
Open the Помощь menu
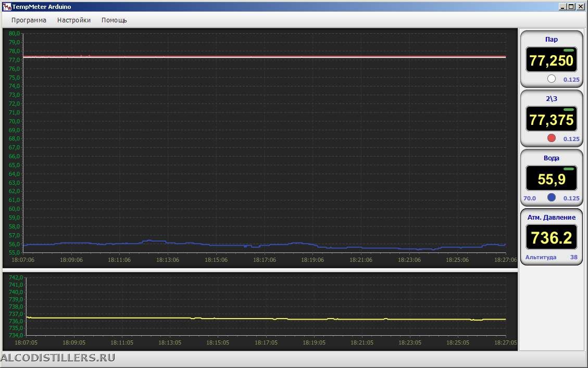click(x=114, y=20)
